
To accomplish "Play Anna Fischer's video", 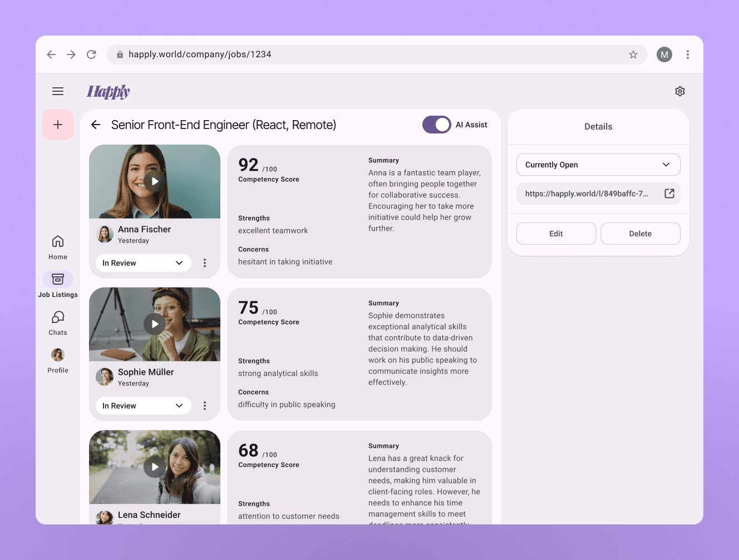I will [x=155, y=181].
